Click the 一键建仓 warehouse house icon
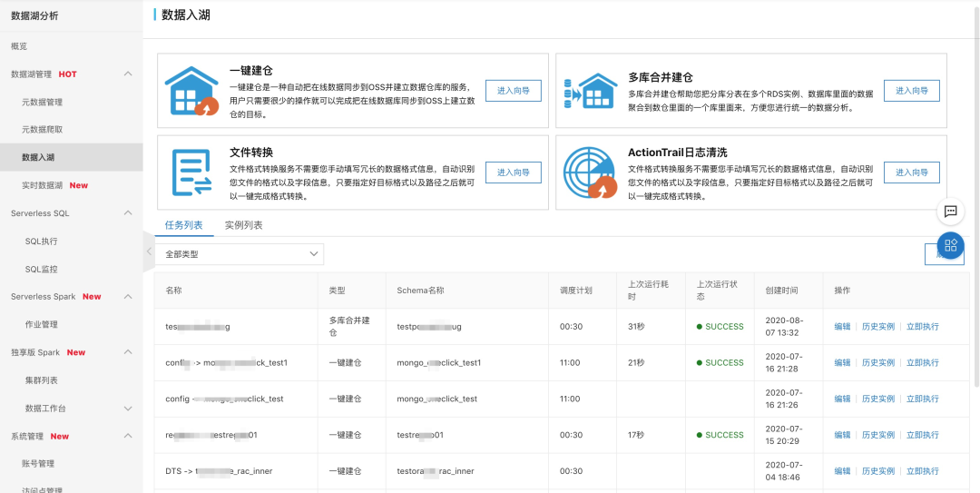This screenshot has height=493, width=980. 191,91
